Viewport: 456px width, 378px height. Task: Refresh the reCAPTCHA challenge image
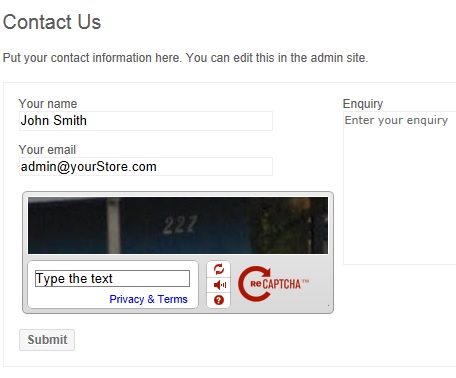(219, 269)
